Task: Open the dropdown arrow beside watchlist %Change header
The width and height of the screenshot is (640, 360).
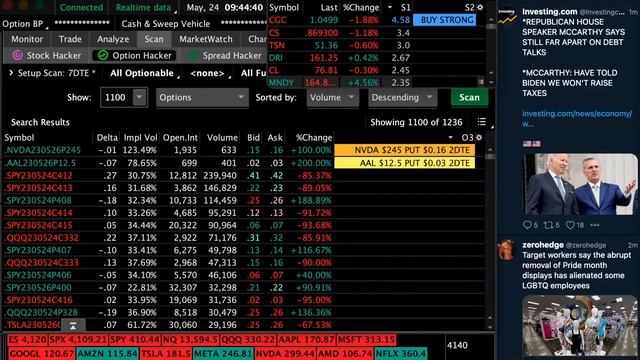Action: 390,7
